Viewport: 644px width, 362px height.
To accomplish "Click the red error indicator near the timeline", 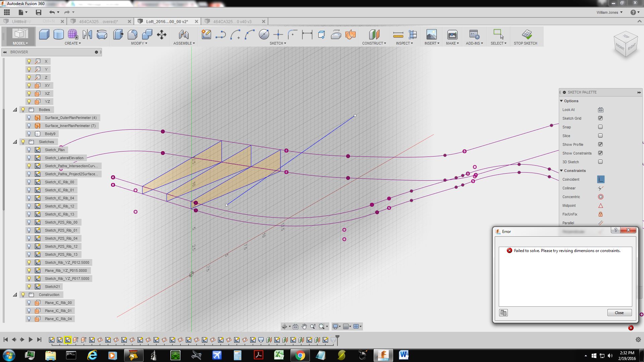I will click(631, 328).
